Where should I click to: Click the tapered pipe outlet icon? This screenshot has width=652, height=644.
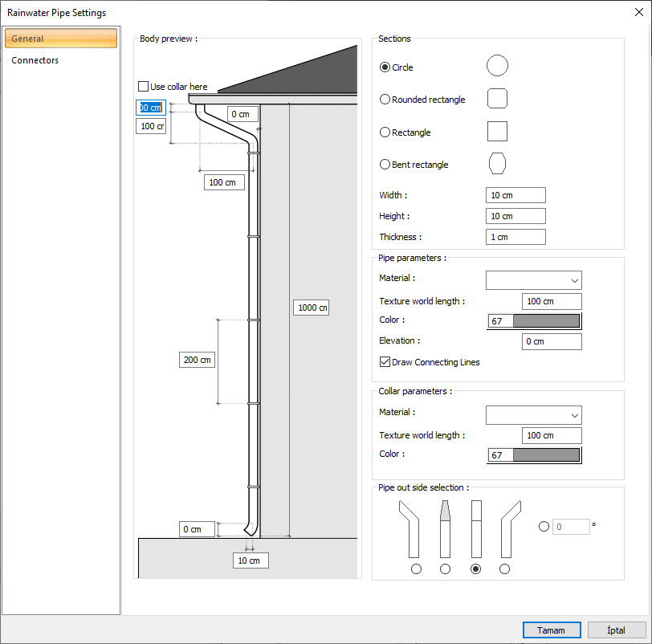click(445, 528)
